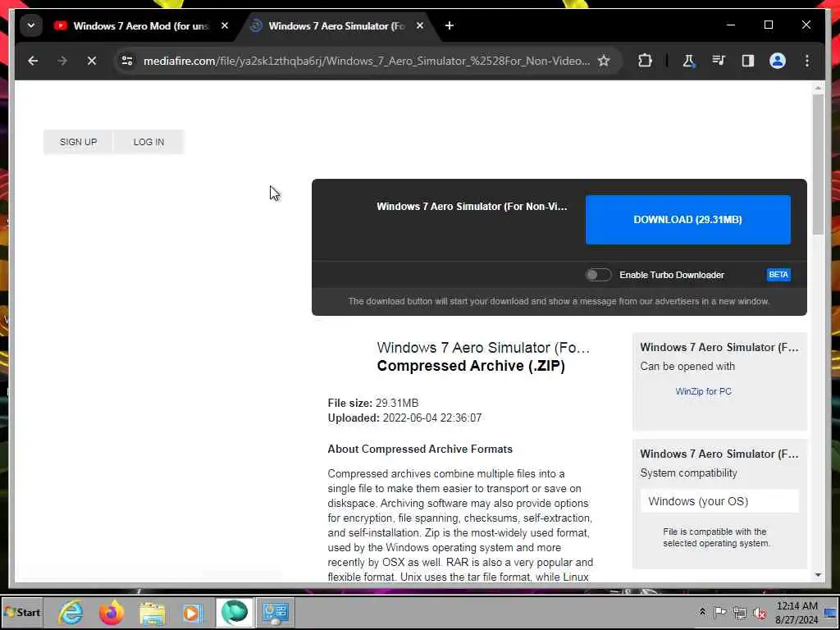Show hidden system tray icons
Image resolution: width=840 pixels, height=630 pixels.
pos(702,612)
